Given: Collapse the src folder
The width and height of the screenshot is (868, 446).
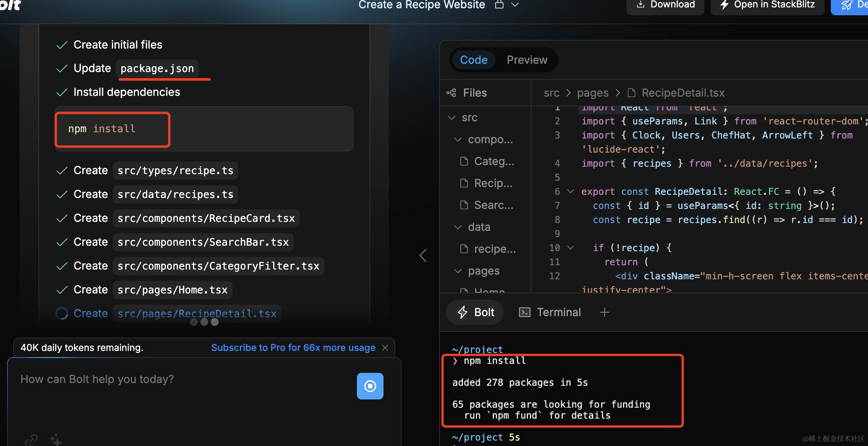Looking at the screenshot, I should (452, 117).
